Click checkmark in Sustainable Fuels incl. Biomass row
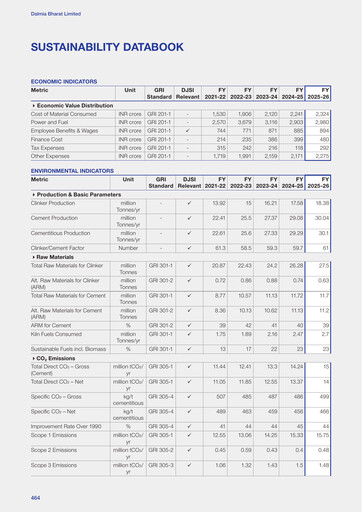This screenshot has height=512, width=362. [x=189, y=349]
